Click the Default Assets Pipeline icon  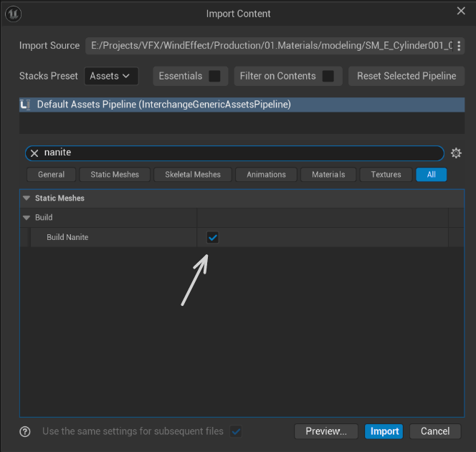coord(26,105)
